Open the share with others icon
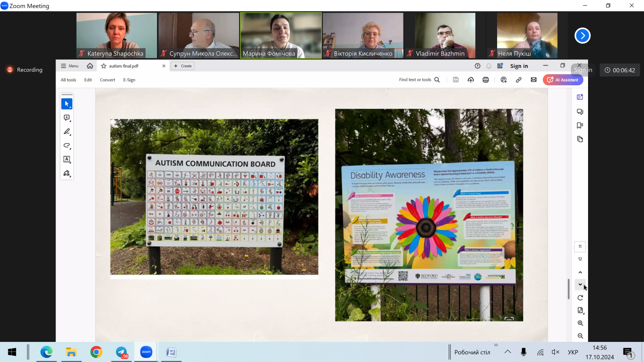 pyautogui.click(x=504, y=80)
